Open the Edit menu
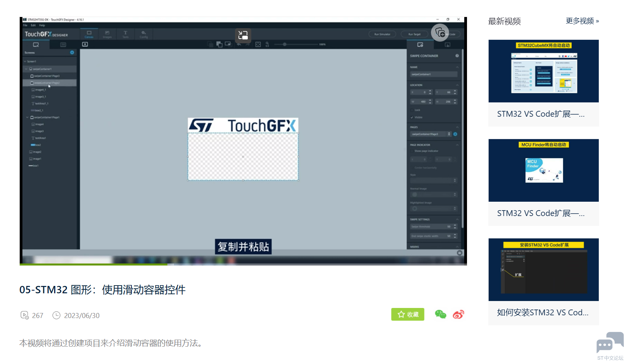Image resolution: width=627 pixels, height=364 pixels. (x=33, y=25)
